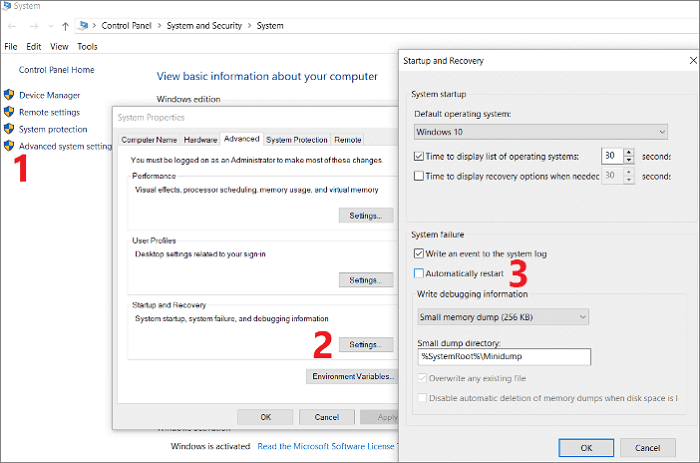700x463 pixels.
Task: Enable Time to display recovery options checkbox
Action: point(419,176)
